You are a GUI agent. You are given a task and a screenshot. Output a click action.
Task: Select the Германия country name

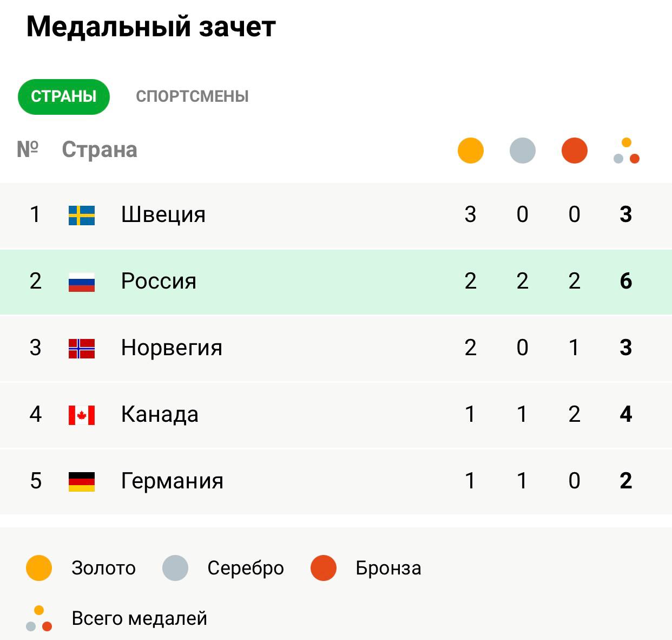tap(172, 481)
